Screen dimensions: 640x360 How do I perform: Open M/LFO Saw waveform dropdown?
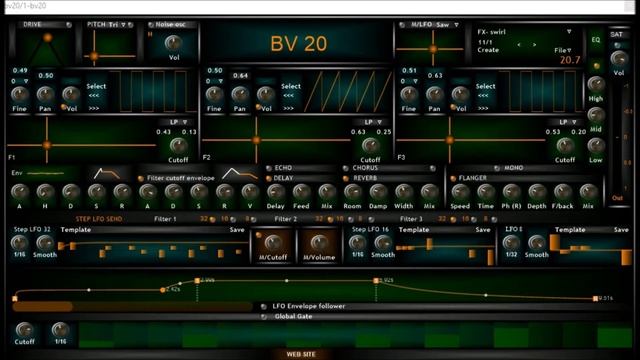(456, 25)
